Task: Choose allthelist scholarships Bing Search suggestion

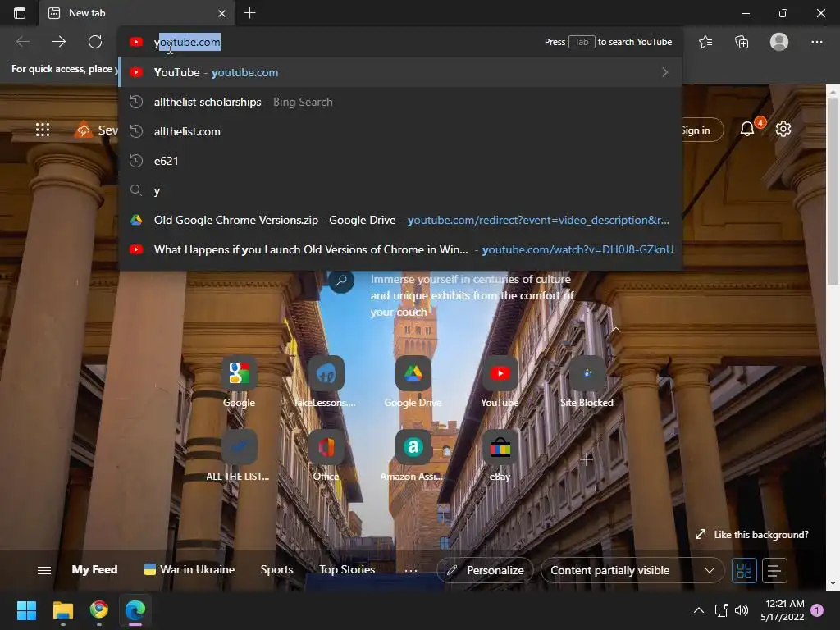Action: coord(400,102)
